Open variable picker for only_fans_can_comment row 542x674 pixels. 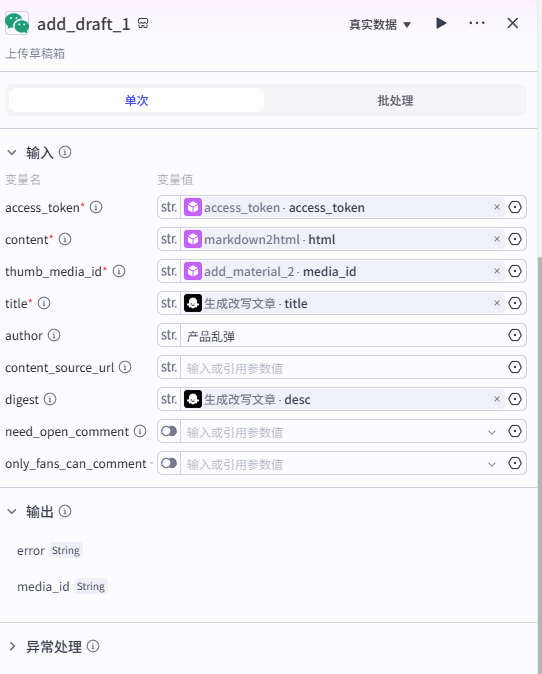click(x=515, y=463)
